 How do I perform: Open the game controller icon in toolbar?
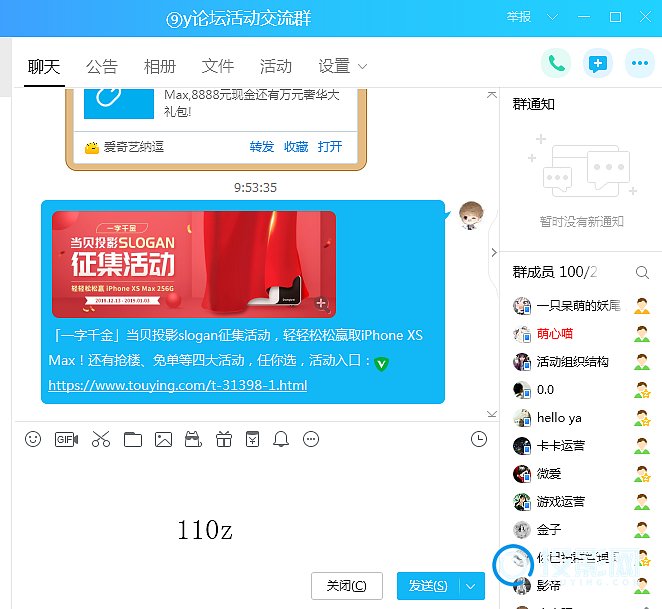pyautogui.click(x=193, y=439)
